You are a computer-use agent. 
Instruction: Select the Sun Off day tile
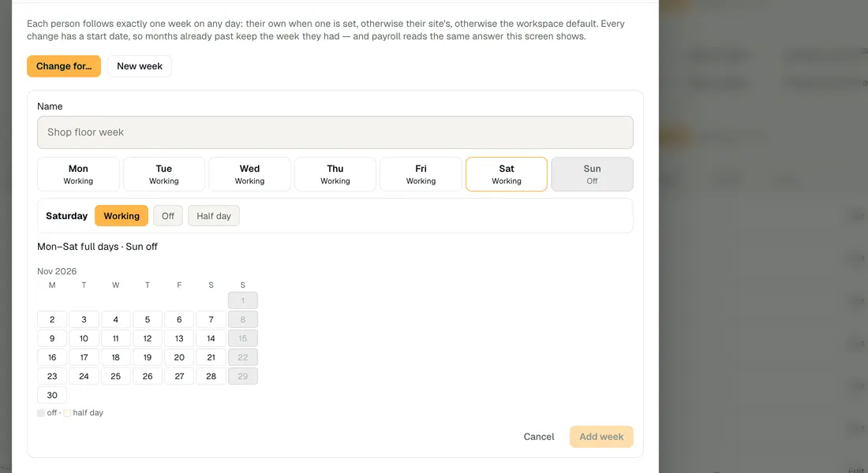593,174
